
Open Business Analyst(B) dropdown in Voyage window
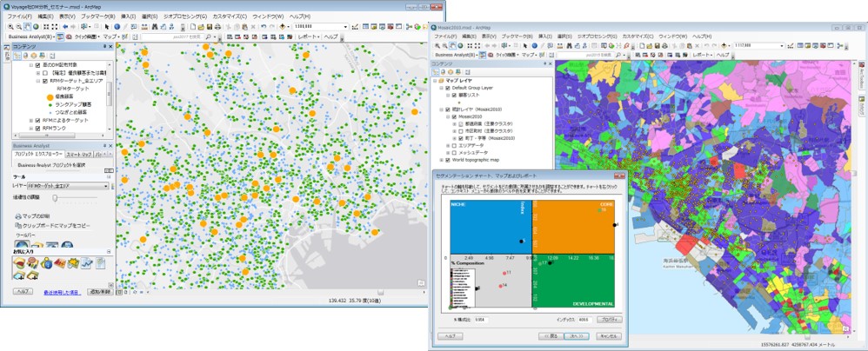[x=31, y=37]
